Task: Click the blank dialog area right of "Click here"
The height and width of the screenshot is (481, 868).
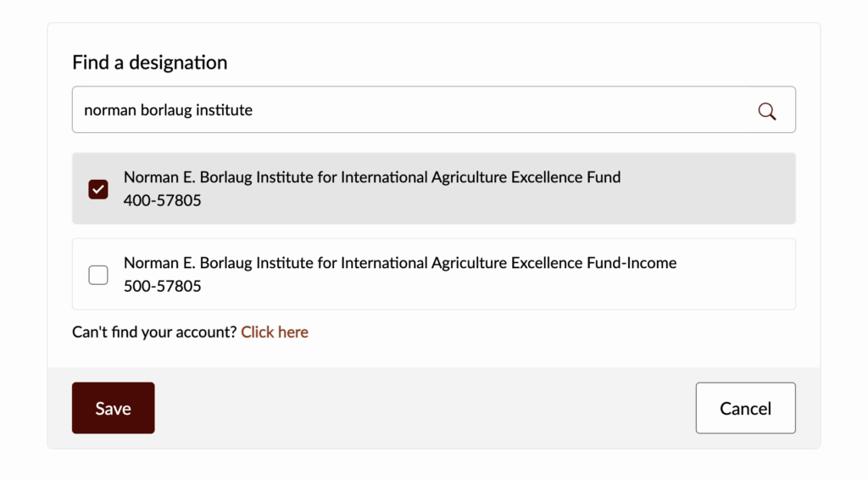Action: tap(551, 333)
